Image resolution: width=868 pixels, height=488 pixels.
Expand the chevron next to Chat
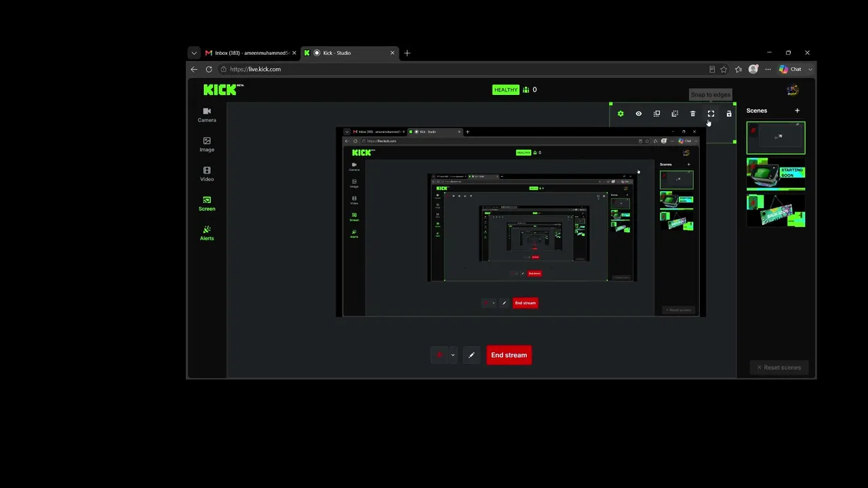click(810, 69)
